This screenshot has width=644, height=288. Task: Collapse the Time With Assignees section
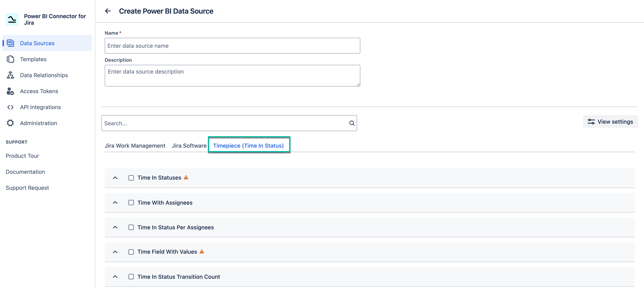point(115,202)
